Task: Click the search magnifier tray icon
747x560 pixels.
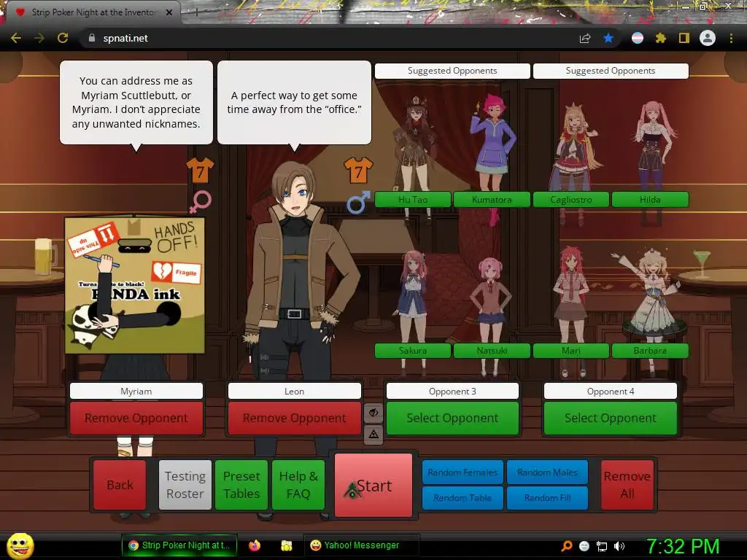Action: point(566,546)
